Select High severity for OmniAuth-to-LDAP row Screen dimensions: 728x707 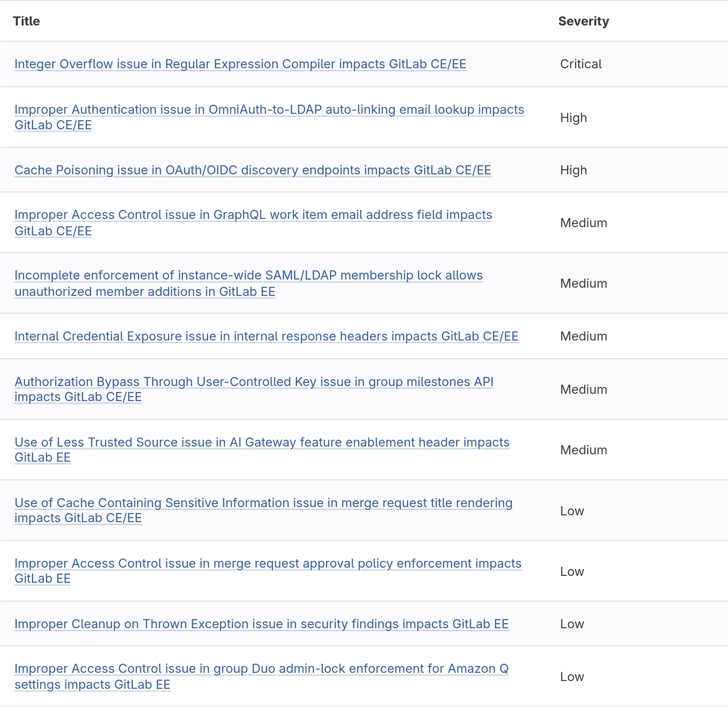tap(574, 118)
